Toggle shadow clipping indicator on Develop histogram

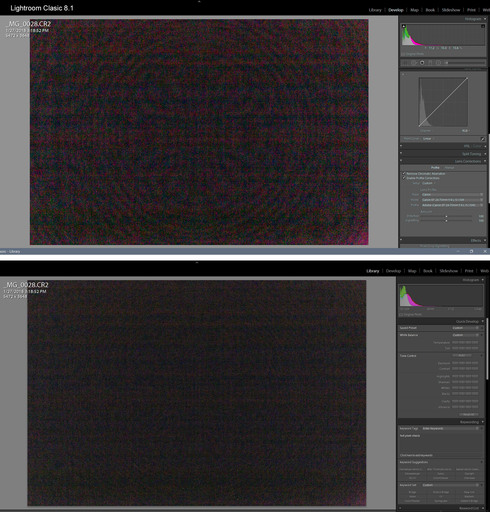[404, 26]
